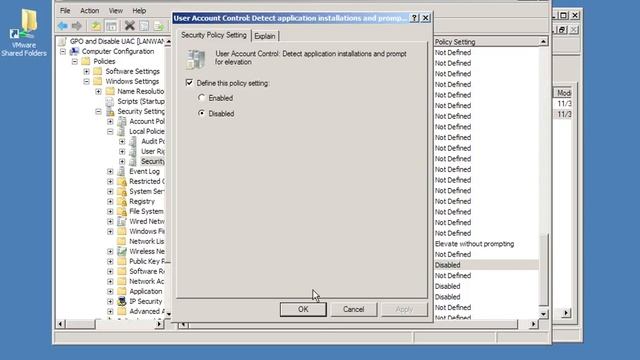This screenshot has width=640, height=360.
Task: Select the Windows Firewall tree item
Action: pos(147,231)
